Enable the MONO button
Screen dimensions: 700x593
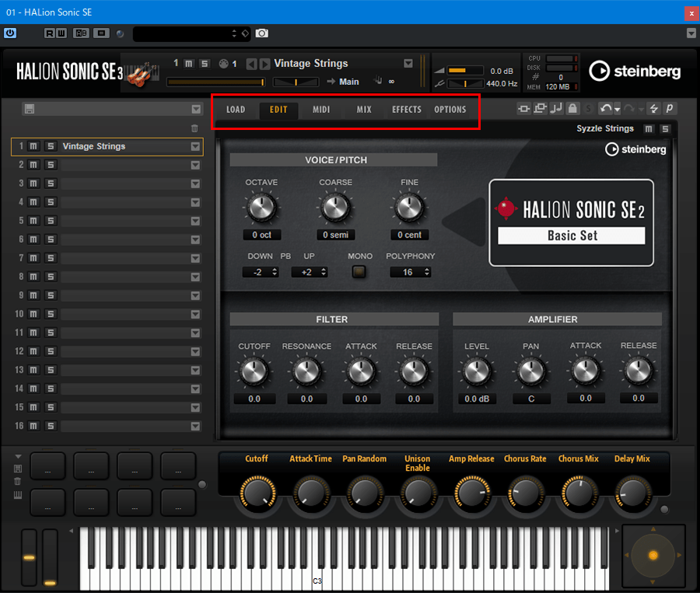pos(359,272)
